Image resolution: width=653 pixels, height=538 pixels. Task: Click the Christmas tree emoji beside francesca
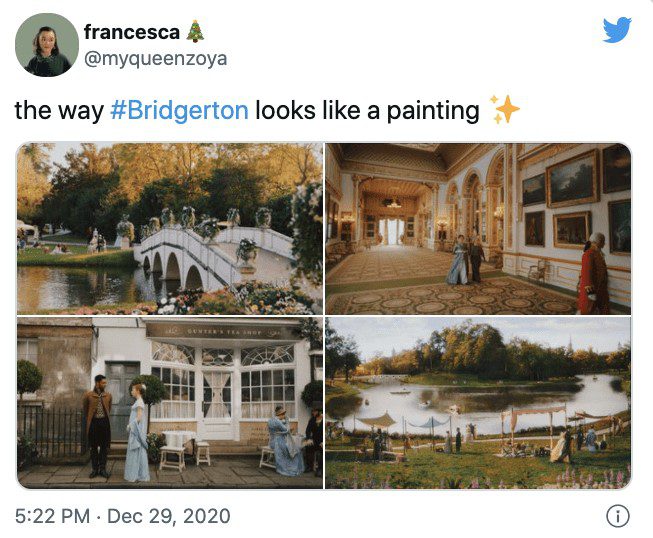click(x=195, y=32)
